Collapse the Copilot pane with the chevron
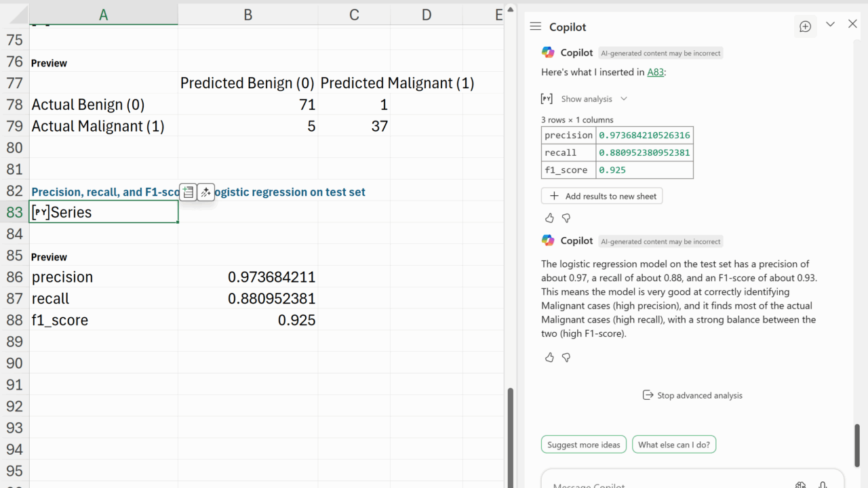The height and width of the screenshot is (488, 868). coord(830,24)
